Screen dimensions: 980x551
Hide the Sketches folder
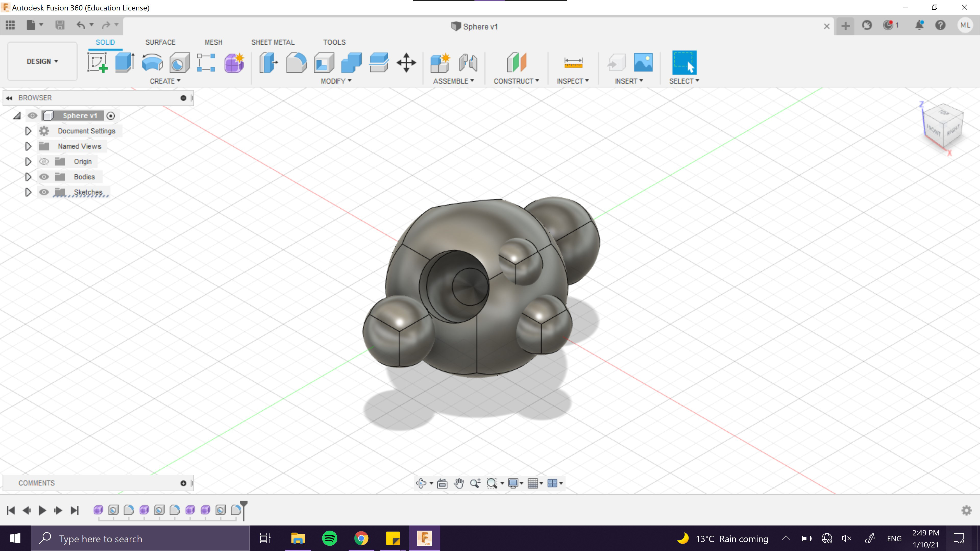(44, 192)
